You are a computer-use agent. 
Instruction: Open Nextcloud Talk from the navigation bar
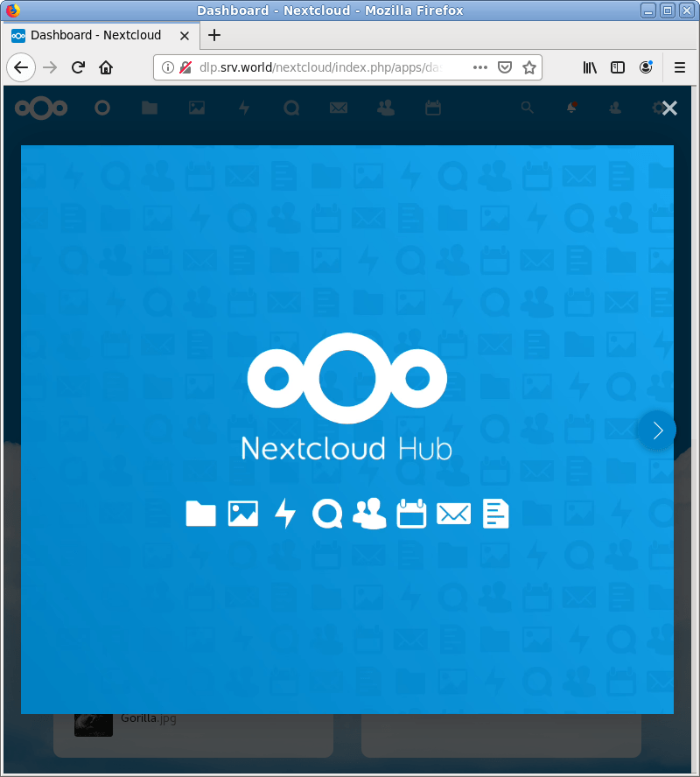[291, 107]
